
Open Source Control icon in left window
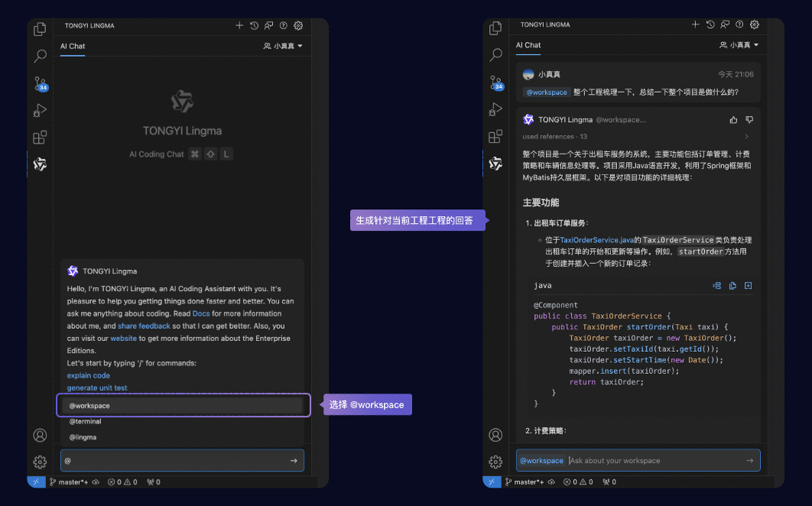pos(41,83)
